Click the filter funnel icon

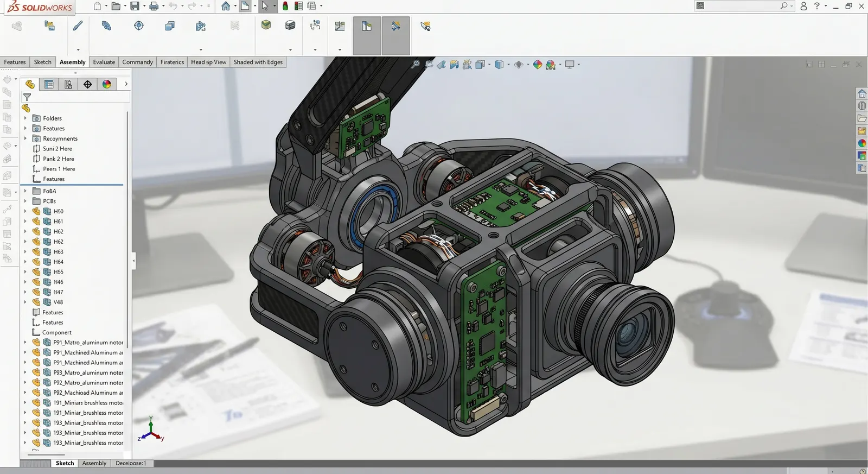pyautogui.click(x=27, y=97)
